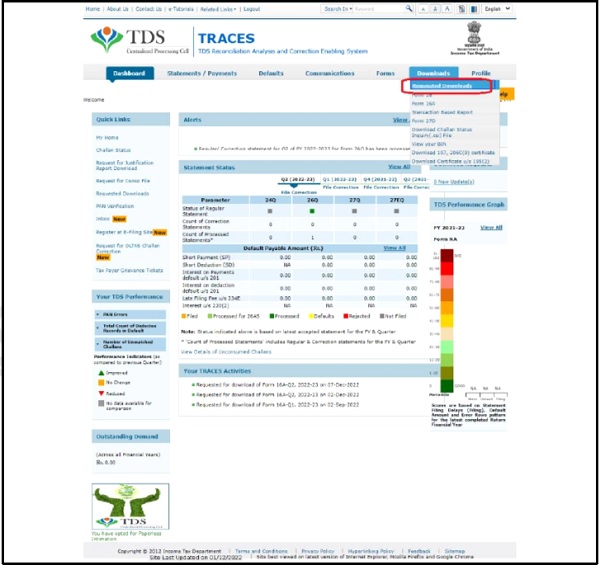Viewport: 600px width, 565px height.
Task: Click the red Reduced triangle indicator
Action: (x=101, y=393)
